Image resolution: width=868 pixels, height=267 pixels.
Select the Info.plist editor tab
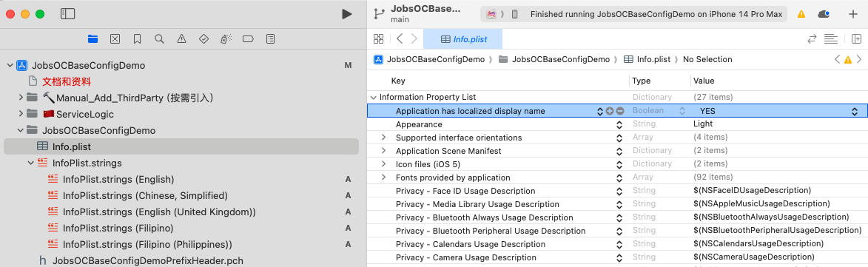(x=462, y=38)
